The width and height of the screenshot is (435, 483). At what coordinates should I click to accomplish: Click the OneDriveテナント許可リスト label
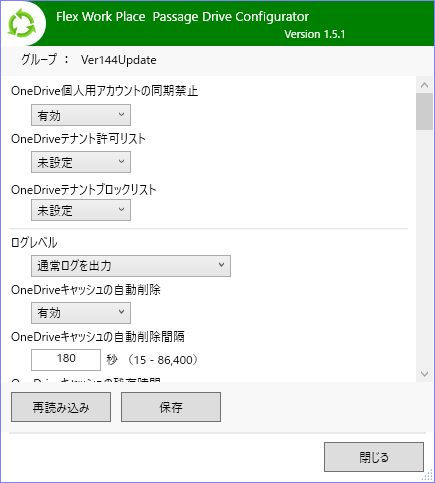click(78, 139)
